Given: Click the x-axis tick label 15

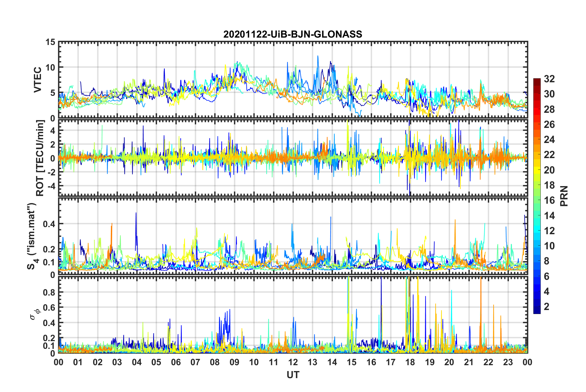Looking at the screenshot, I should point(352,362).
